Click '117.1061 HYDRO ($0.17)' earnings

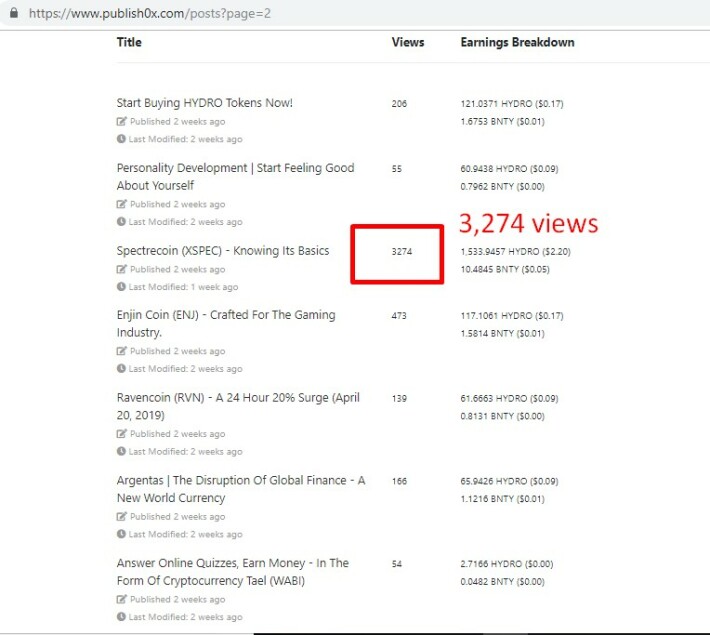[512, 316]
